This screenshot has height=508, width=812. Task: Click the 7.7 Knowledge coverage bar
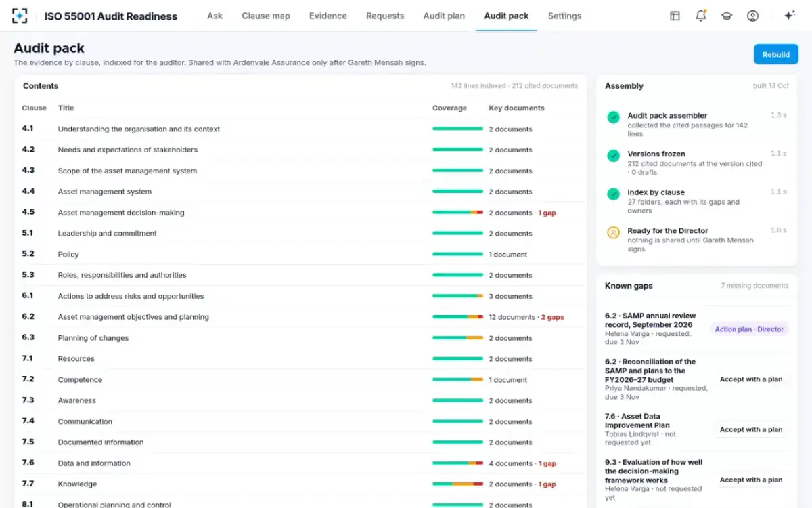click(x=457, y=484)
